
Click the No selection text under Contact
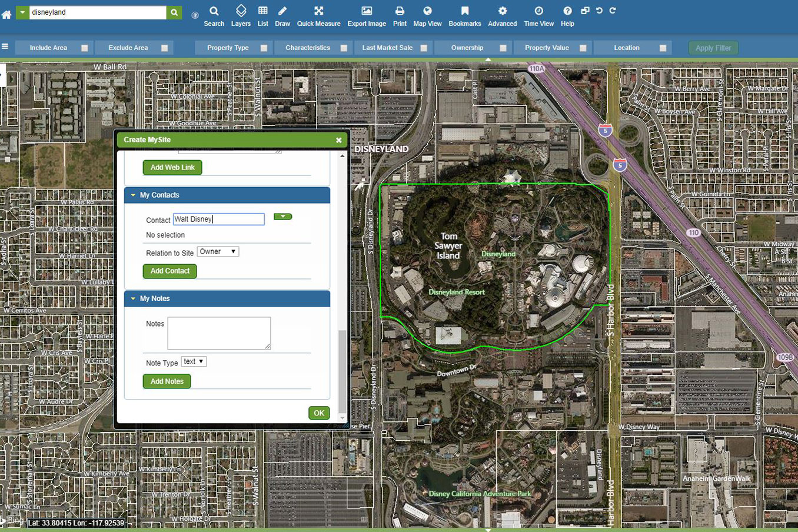(165, 235)
